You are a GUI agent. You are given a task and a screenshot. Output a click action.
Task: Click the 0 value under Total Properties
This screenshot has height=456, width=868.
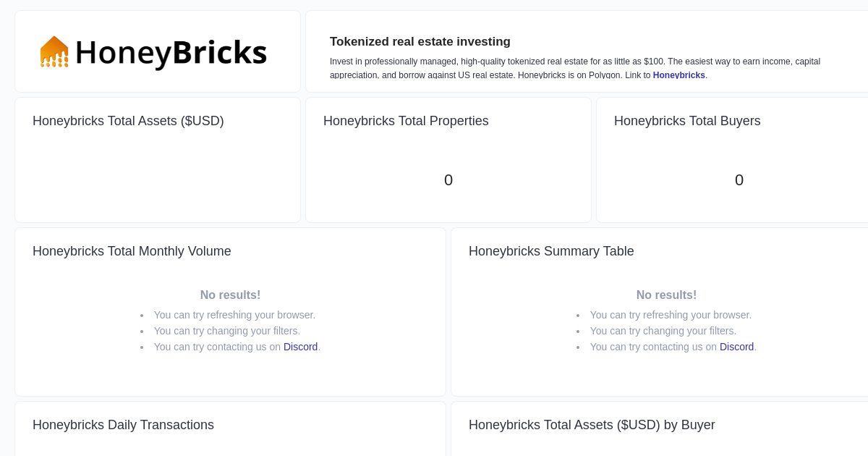tap(448, 180)
